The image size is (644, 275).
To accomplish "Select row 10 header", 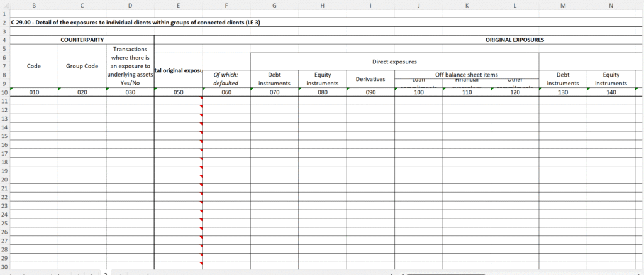I will [x=4, y=92].
